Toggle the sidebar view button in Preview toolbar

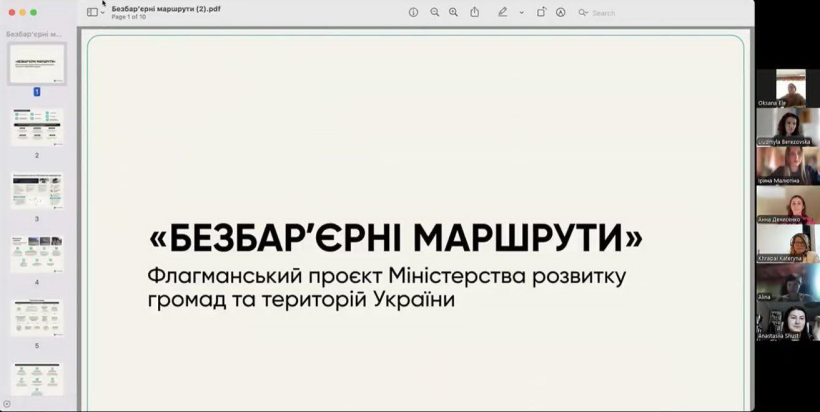tap(92, 12)
